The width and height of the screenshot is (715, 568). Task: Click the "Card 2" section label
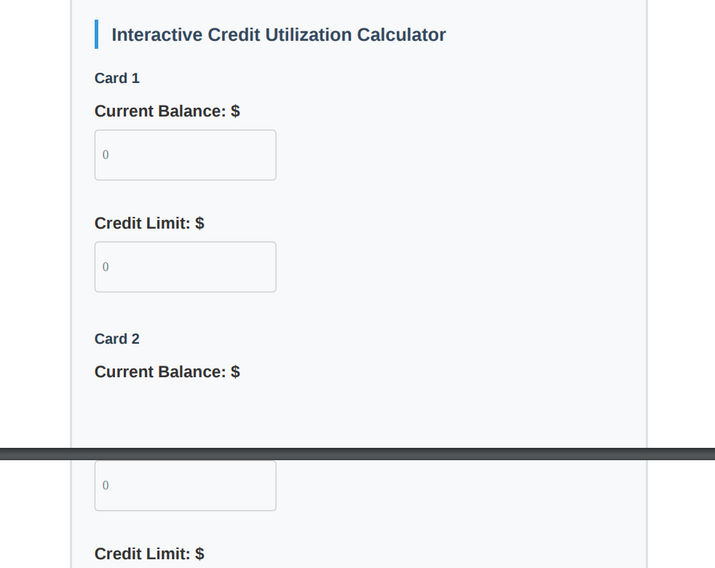[117, 339]
